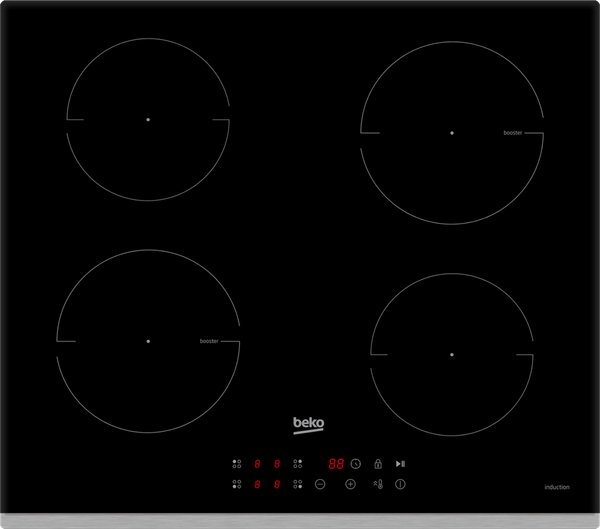
Task: Click the Beko brand logo
Action: tap(308, 425)
